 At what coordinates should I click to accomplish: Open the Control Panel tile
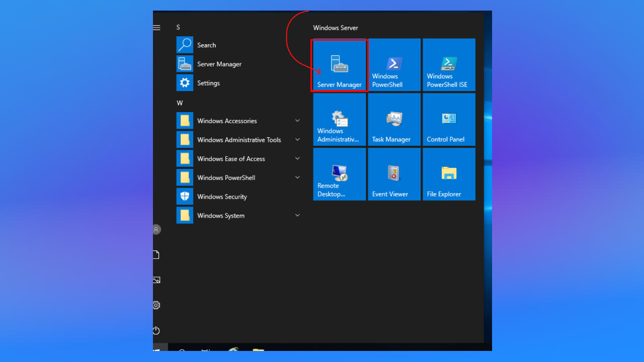point(449,120)
